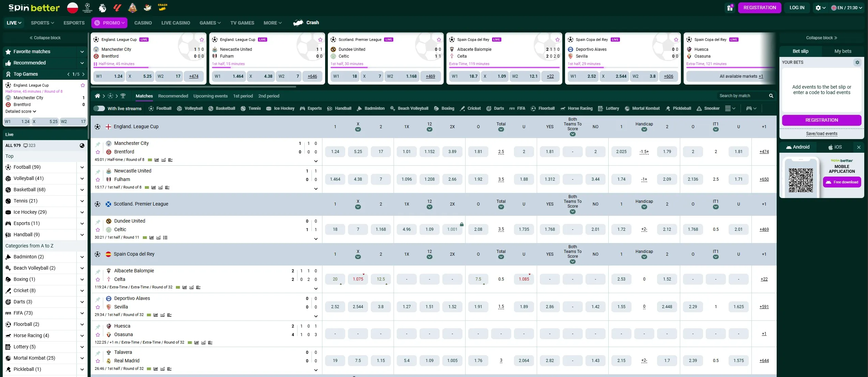Viewport: 868px width, 377px height.
Task: Click the globe icon beside ALL 979
Action: coord(82,146)
